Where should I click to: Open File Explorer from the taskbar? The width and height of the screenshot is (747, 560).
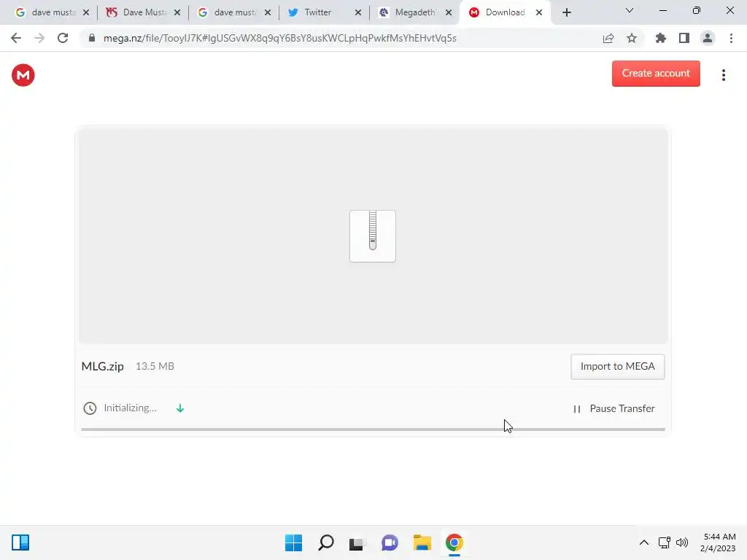pos(422,542)
